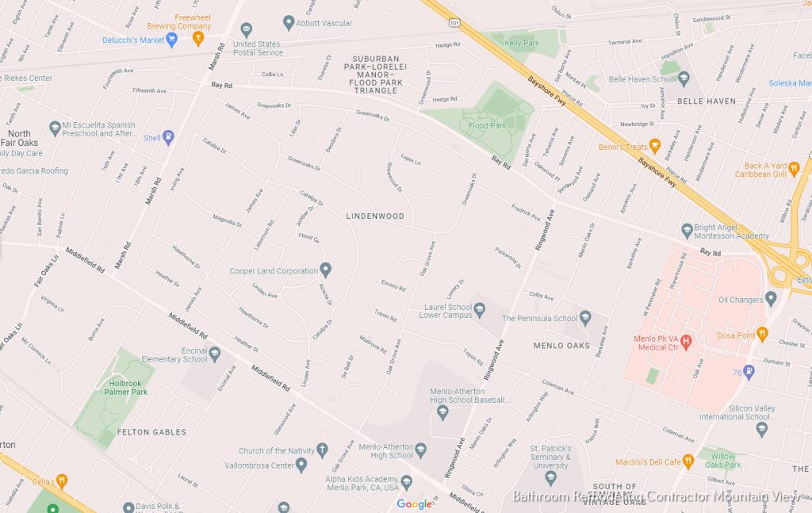
Task: Open the Laurel School Lower Campus marker
Action: (480, 310)
